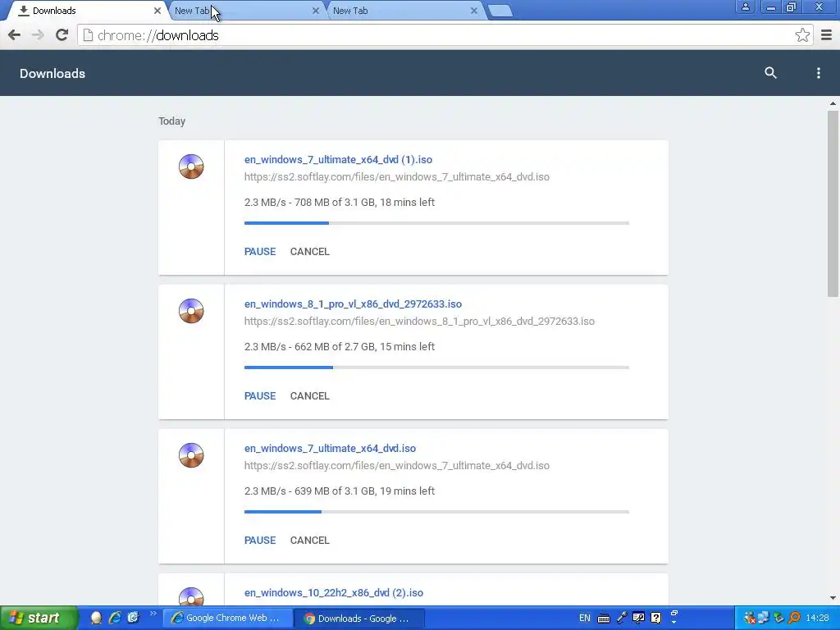Cancel the 639 MB windows_7_ultimate download

pyautogui.click(x=309, y=541)
